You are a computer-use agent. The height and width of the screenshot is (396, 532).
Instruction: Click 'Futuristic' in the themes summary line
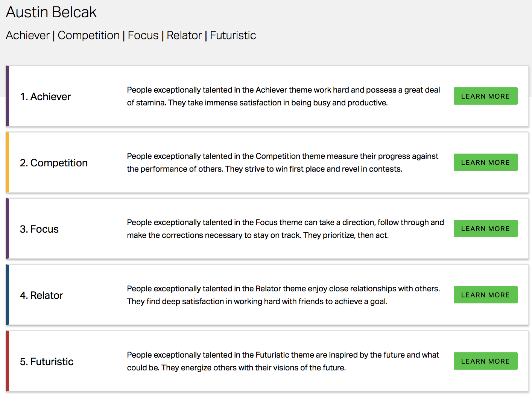233,35
